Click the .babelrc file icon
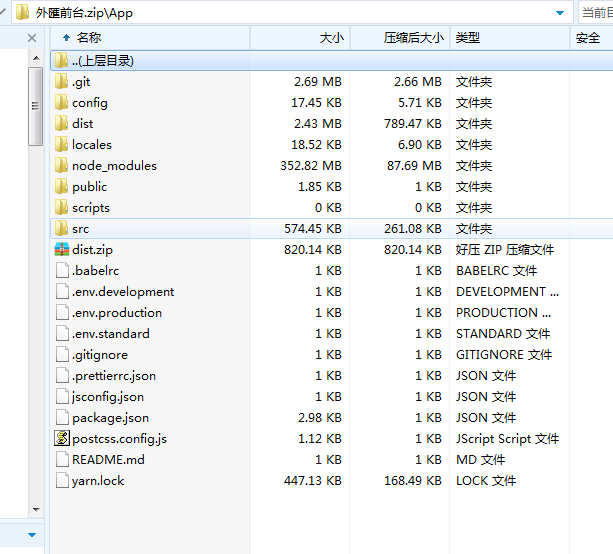 tap(62, 271)
